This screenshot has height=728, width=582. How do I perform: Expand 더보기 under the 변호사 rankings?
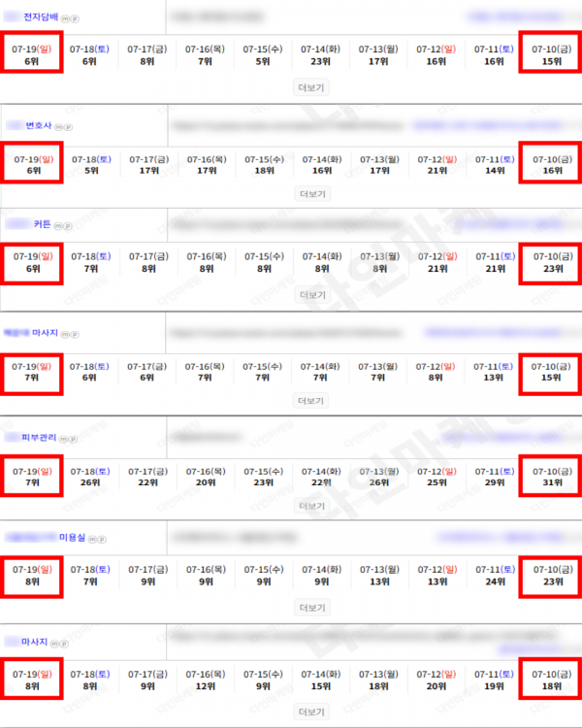coord(312,194)
